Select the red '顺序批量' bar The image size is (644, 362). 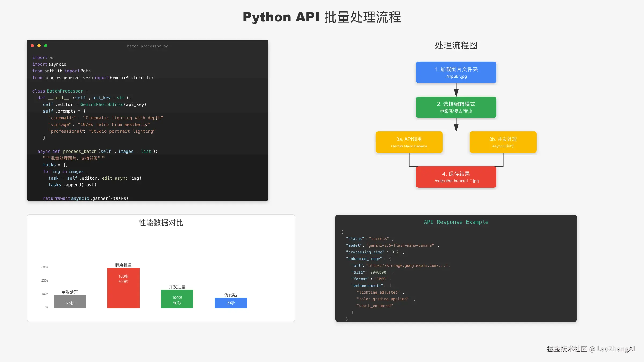click(x=123, y=288)
